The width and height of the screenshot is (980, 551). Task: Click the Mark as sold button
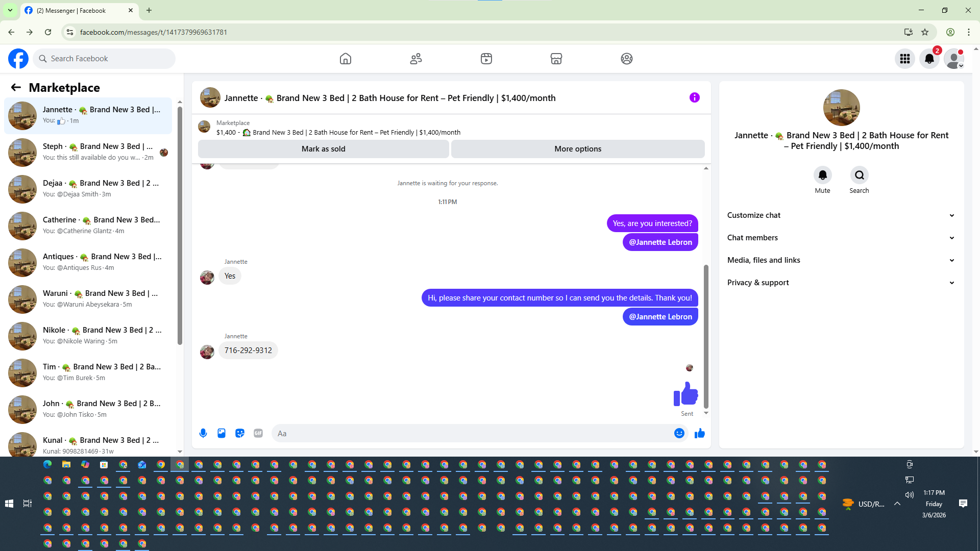(323, 149)
